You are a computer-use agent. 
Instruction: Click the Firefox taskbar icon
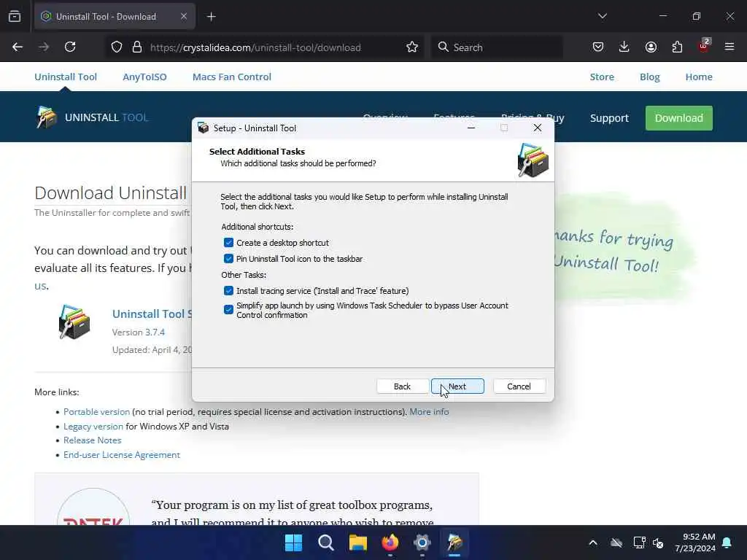point(390,542)
